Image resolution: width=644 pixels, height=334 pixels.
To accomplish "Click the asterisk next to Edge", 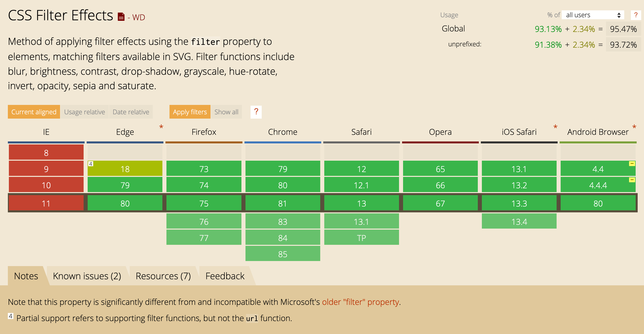I will [x=161, y=127].
